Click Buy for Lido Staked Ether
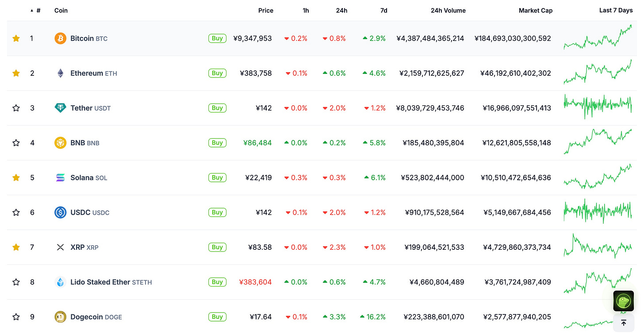Image resolution: width=644 pixels, height=333 pixels. pyautogui.click(x=217, y=282)
